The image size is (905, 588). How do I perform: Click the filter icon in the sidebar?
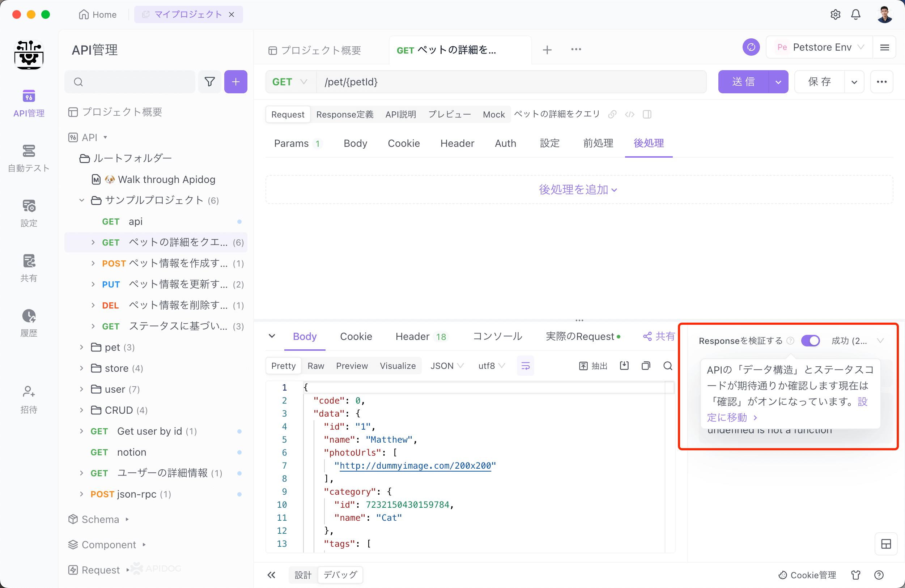[x=210, y=82]
